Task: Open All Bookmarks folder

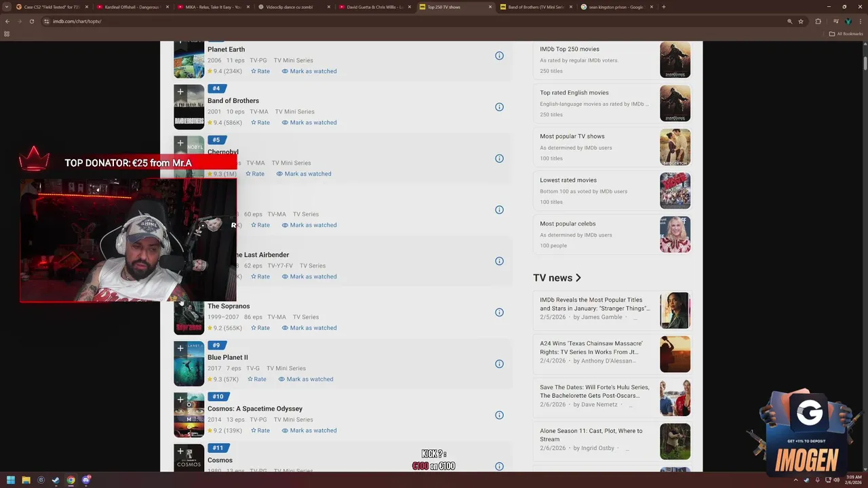Action: (x=846, y=33)
